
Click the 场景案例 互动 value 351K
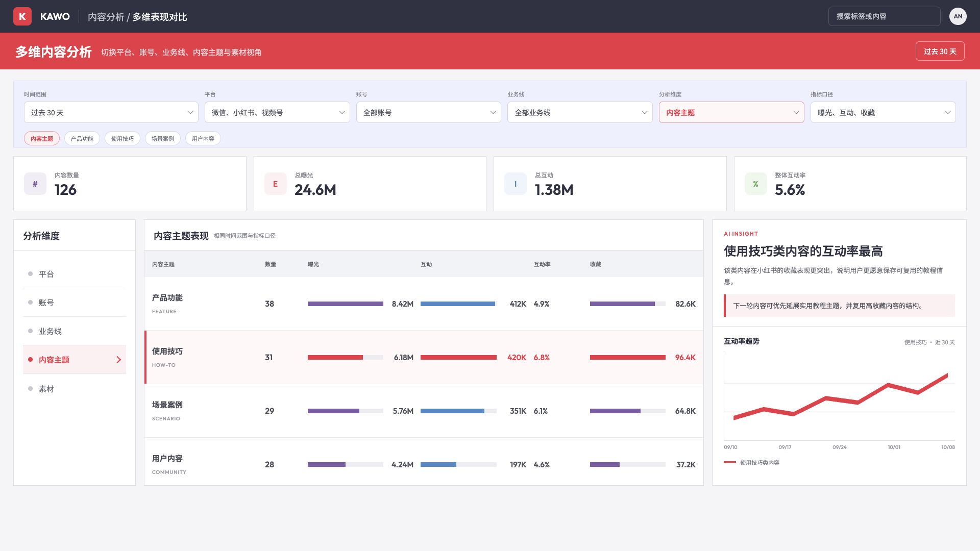(x=518, y=411)
